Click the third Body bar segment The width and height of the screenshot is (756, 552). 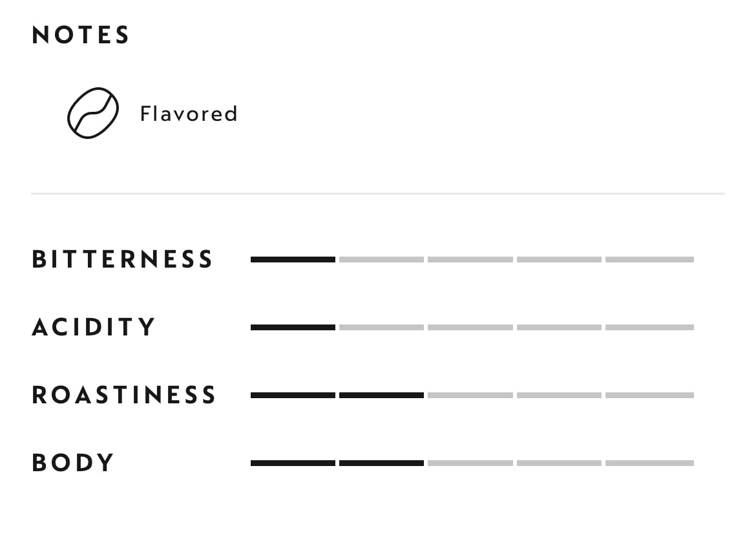pos(470,463)
